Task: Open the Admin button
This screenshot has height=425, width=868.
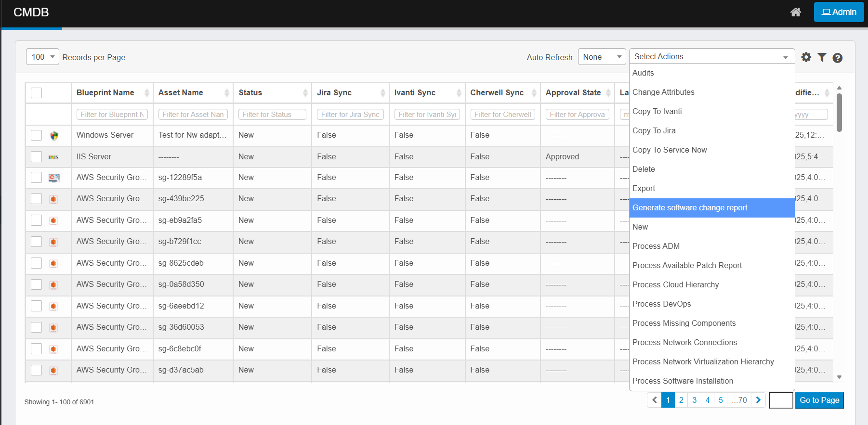Action: point(839,12)
